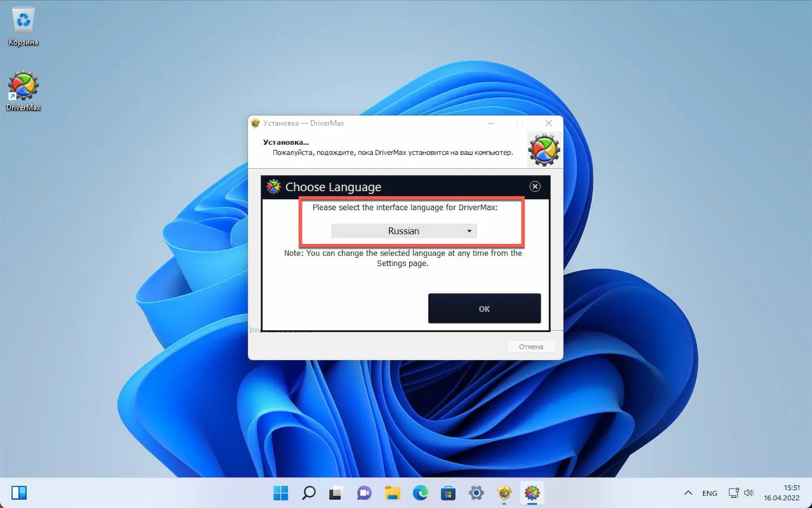Open the volume control in the tray

click(749, 493)
